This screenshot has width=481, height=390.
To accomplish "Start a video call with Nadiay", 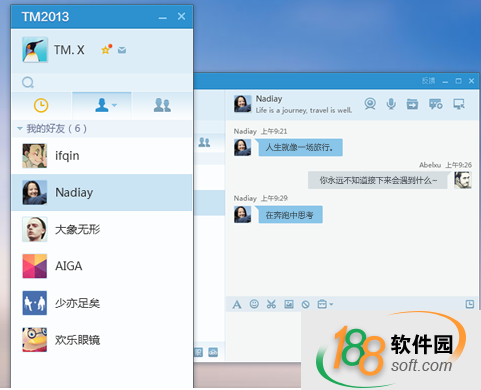I will [370, 104].
